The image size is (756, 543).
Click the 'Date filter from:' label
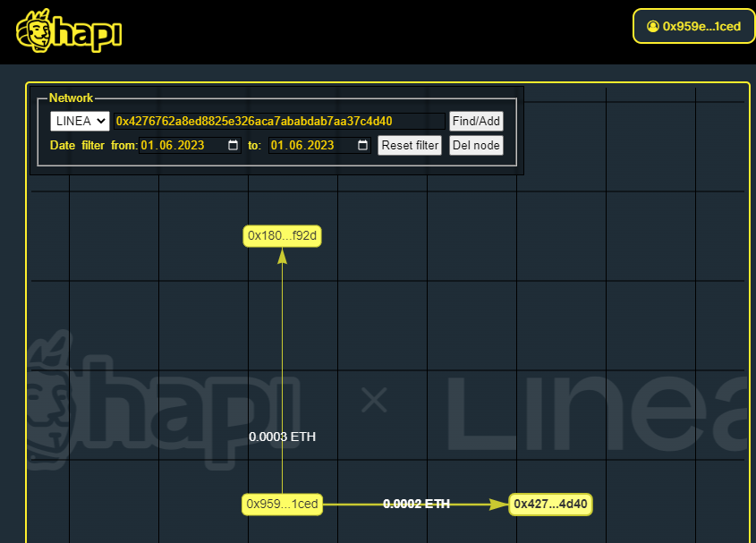point(94,145)
